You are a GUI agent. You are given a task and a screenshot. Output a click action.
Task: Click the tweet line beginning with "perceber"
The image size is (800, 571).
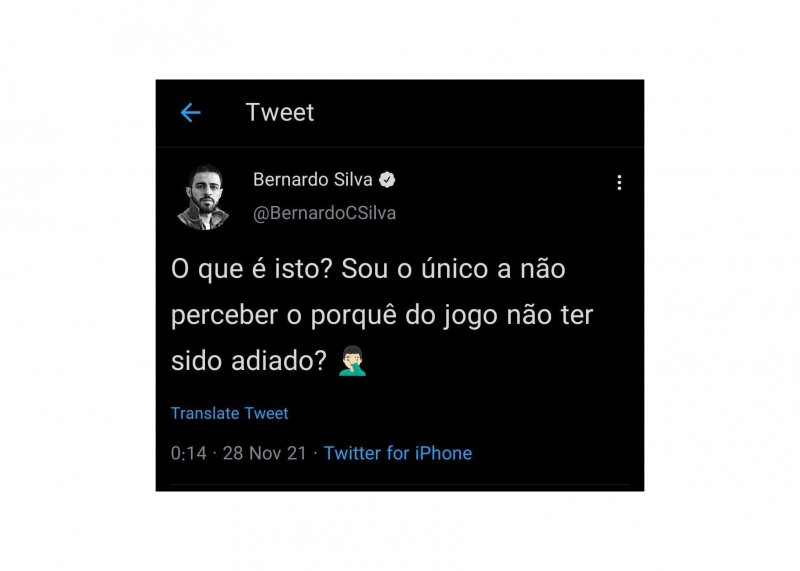(x=382, y=315)
